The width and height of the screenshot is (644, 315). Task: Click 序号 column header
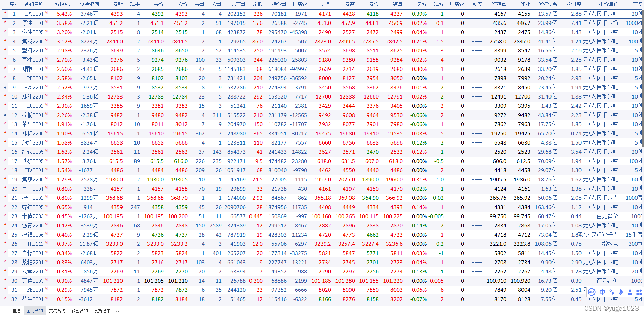point(14,4)
